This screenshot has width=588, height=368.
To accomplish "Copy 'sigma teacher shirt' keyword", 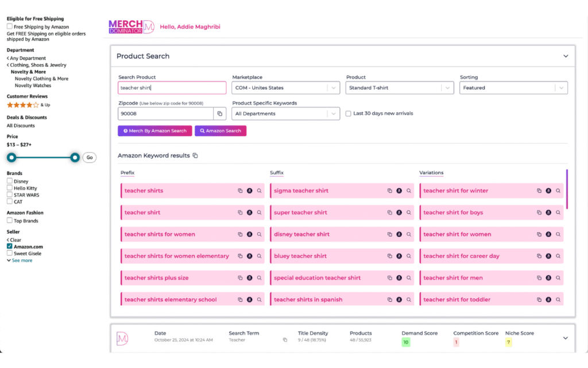I will click(x=390, y=191).
